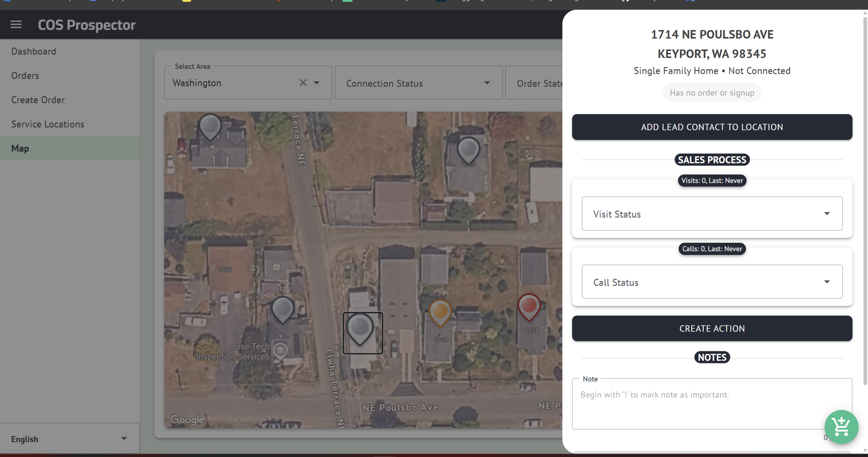Click the red map pin at 1728
Image resolution: width=868 pixels, height=457 pixels.
pos(529,306)
